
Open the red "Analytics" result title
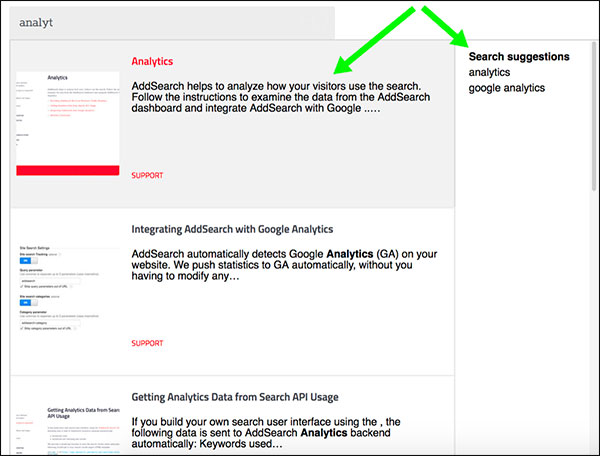click(x=152, y=61)
